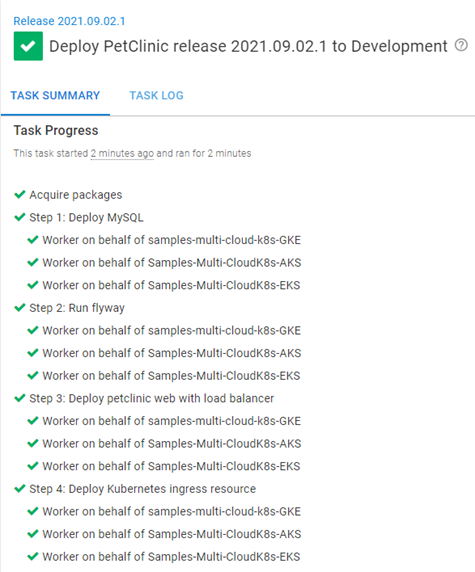Open the Release 2021.09.02.1 link
Screen dimensions: 475x572
pyautogui.click(x=69, y=21)
